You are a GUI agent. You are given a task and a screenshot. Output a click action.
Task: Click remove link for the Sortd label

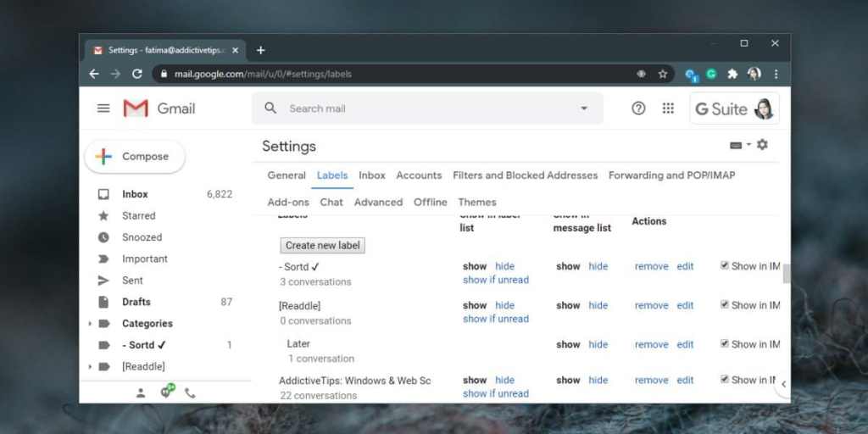651,266
